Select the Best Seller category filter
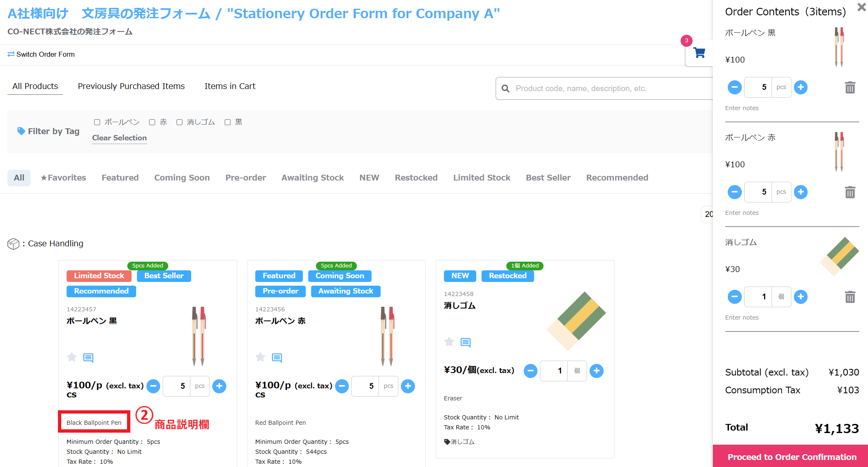The height and width of the screenshot is (467, 868). [x=548, y=178]
